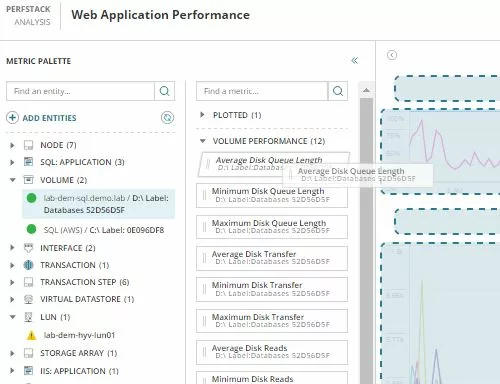The width and height of the screenshot is (500, 384).
Task: Click drag handle of Minimum Disk Queue Length
Action: (x=204, y=195)
